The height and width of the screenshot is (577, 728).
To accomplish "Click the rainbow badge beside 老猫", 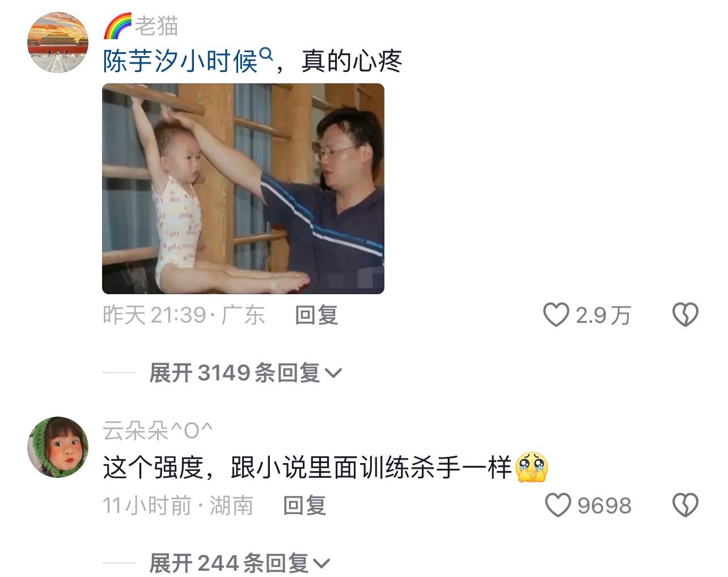I will tap(117, 26).
